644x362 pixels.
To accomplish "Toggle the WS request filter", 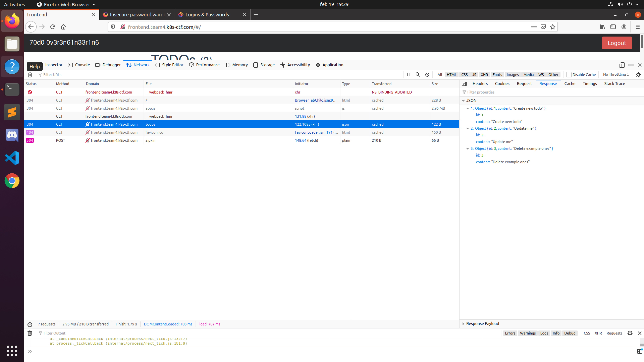I will tap(541, 74).
